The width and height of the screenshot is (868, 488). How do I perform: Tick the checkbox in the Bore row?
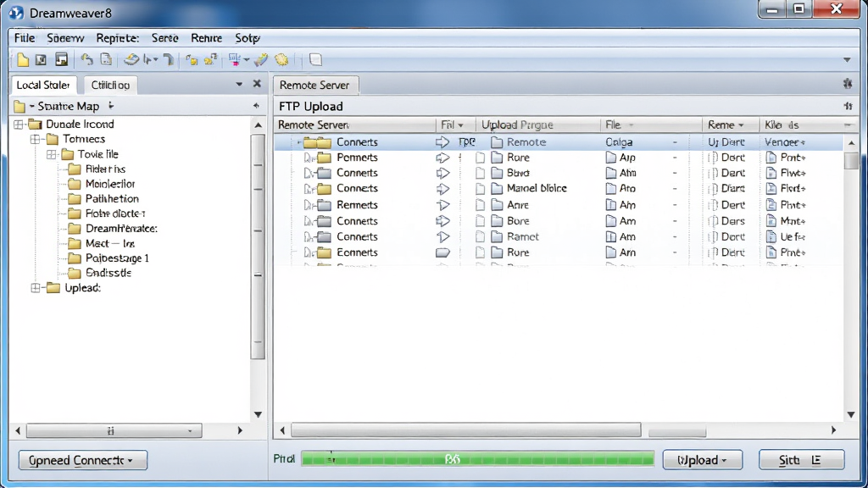tap(480, 221)
